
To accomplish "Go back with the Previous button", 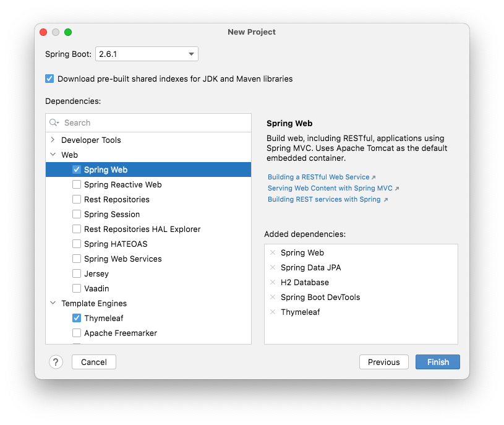I will [384, 362].
